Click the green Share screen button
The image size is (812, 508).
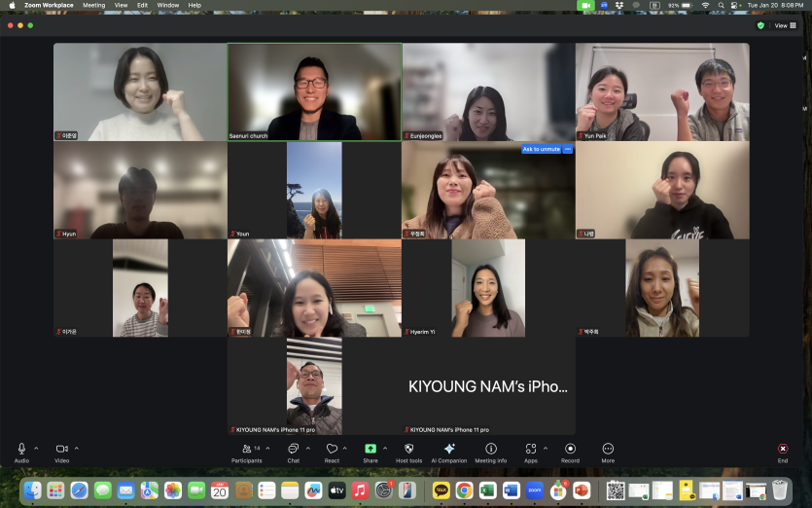(x=371, y=453)
